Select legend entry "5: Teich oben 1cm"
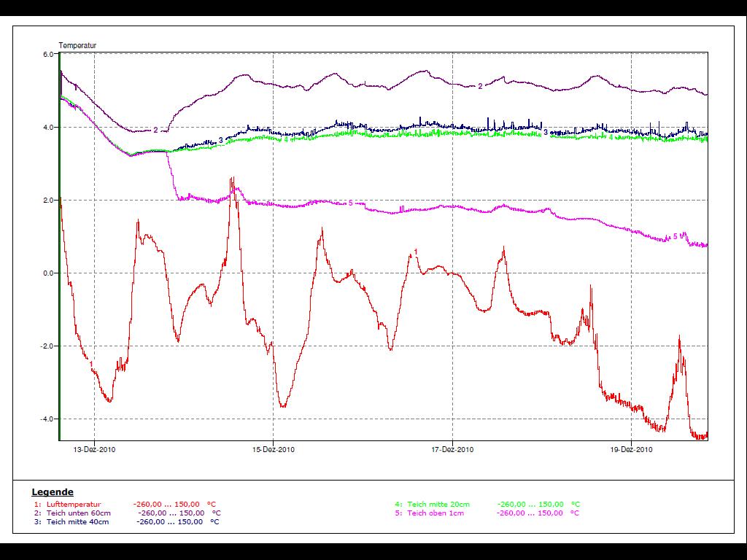 pyautogui.click(x=429, y=513)
